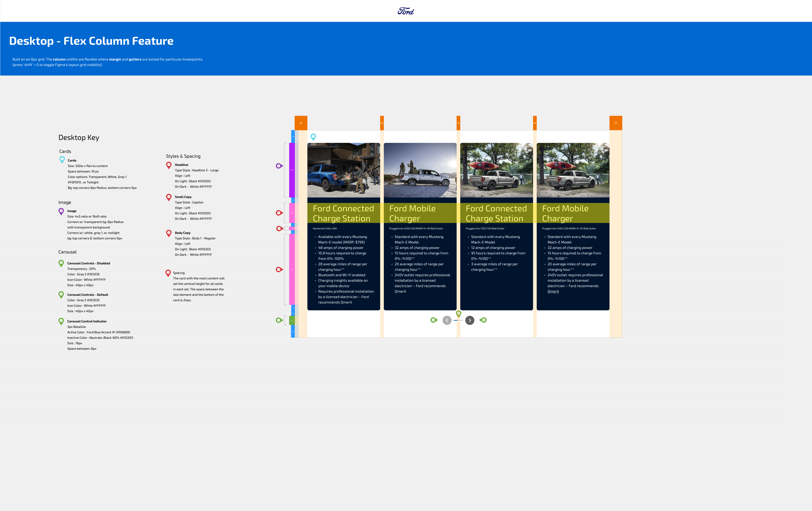812x511 pixels.
Task: Click the cyan pin beside Cards in key
Action: [62, 159]
